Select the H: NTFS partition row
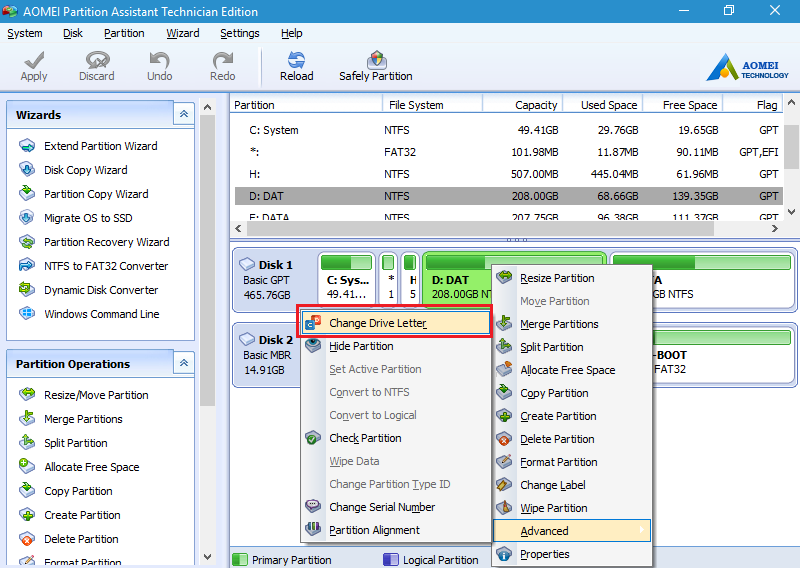800x568 pixels. [x=509, y=174]
